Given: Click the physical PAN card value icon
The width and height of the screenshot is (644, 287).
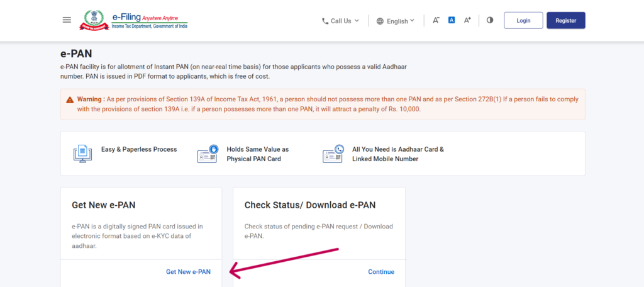Looking at the screenshot, I should [208, 154].
